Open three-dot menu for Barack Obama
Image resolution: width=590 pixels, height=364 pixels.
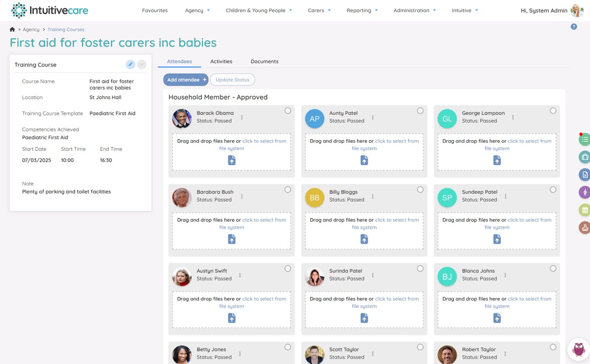click(x=242, y=117)
